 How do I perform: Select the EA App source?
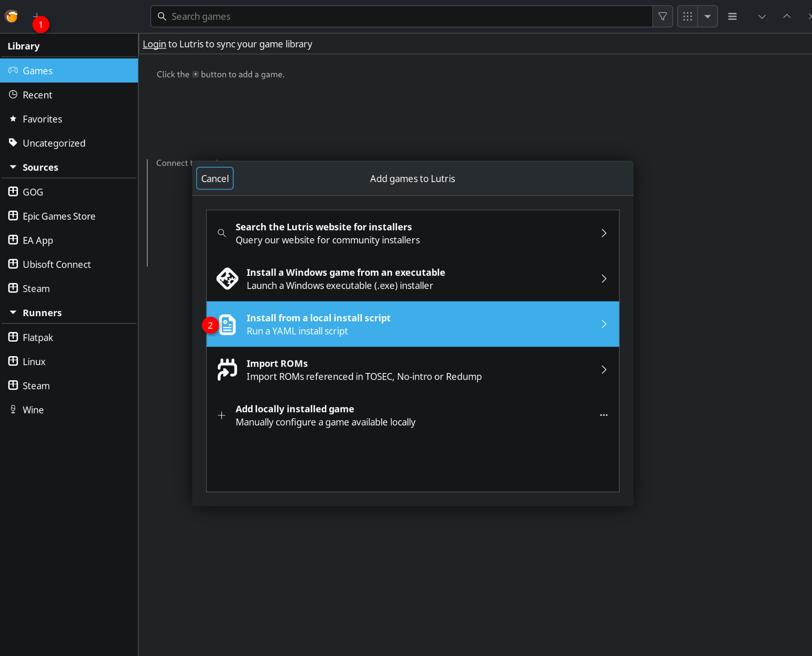[69, 240]
